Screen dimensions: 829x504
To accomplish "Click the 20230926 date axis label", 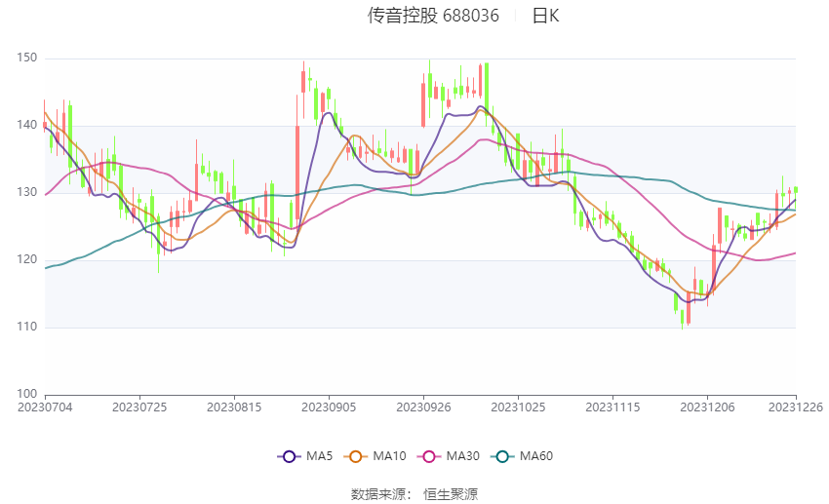I will [x=423, y=407].
